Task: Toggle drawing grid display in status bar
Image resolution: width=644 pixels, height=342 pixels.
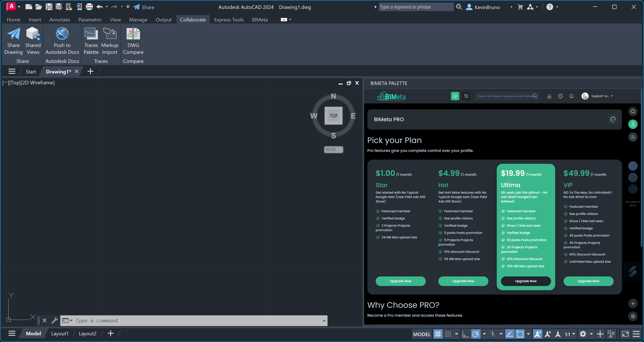Action: (438, 334)
